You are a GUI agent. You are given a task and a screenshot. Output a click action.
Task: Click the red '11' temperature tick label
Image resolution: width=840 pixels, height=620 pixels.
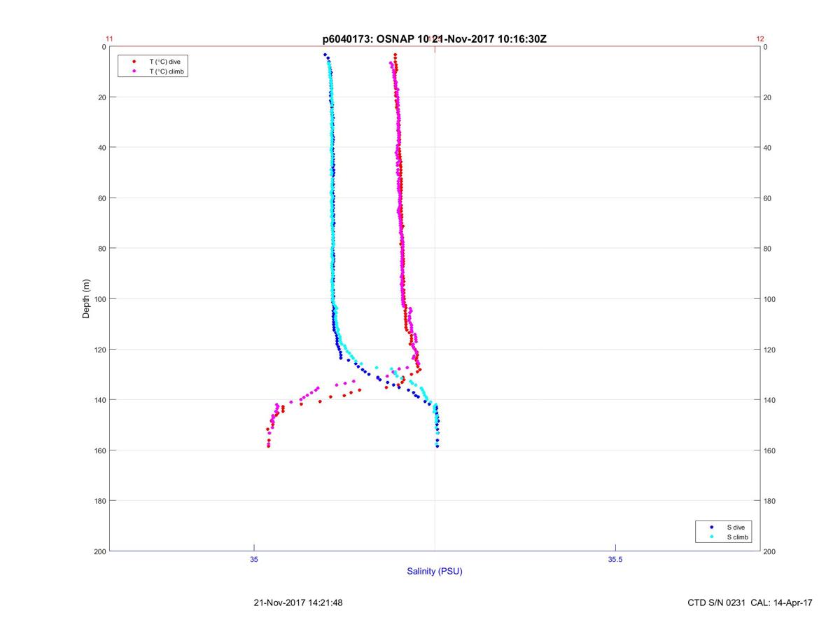[x=109, y=39]
